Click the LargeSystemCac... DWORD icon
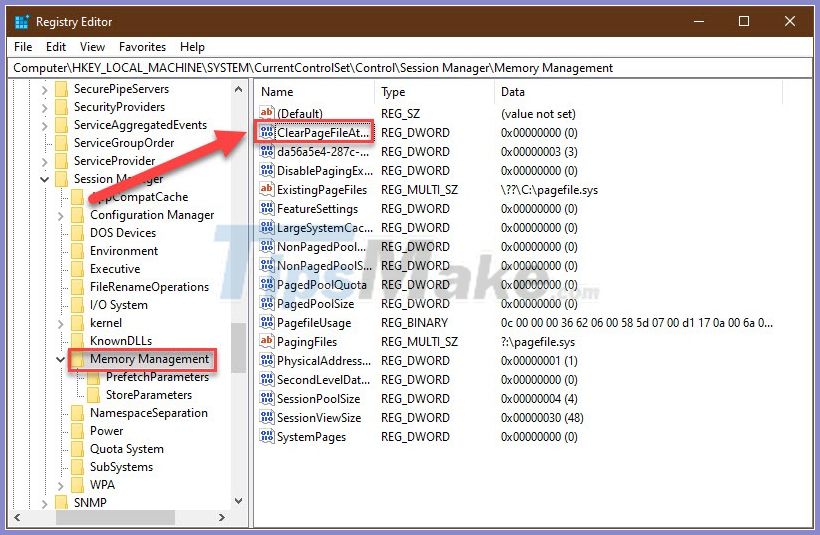 (267, 227)
